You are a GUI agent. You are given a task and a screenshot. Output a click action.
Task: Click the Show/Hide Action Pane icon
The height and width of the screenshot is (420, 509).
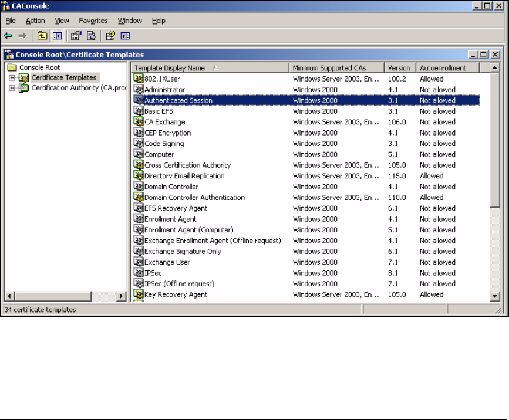coord(125,36)
